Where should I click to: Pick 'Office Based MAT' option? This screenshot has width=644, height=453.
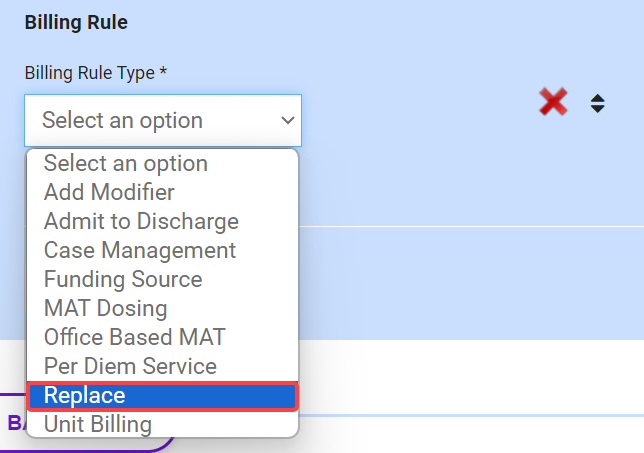pyautogui.click(x=135, y=337)
